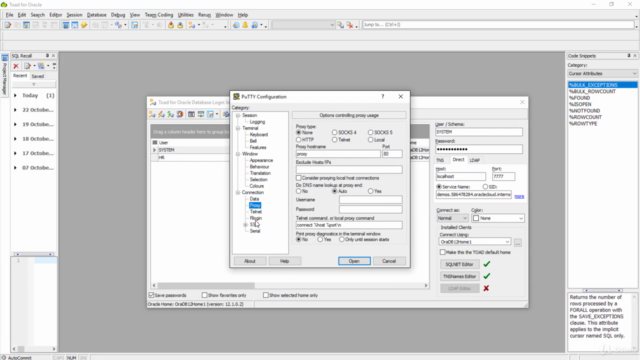Viewport: 640px width, 360px height.
Task: Click the more link beside service name
Action: click(519, 196)
